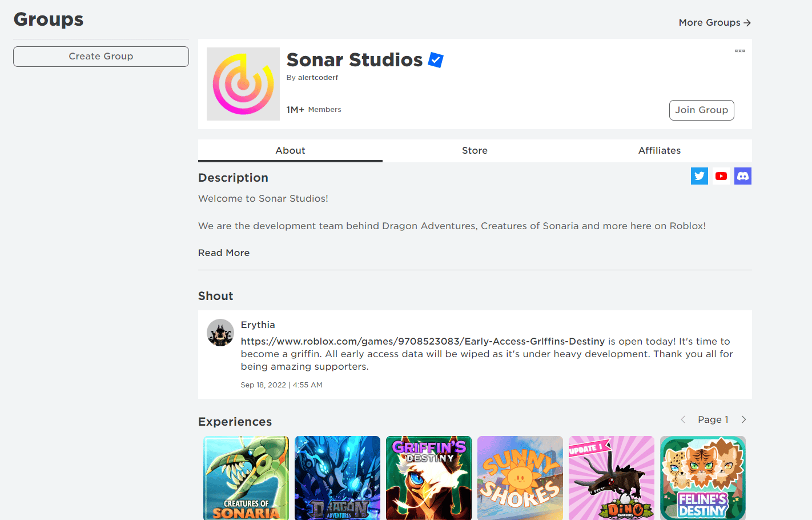Image resolution: width=812 pixels, height=520 pixels.
Task: Open the Dragon Adventures experience thumbnail
Action: (x=337, y=478)
